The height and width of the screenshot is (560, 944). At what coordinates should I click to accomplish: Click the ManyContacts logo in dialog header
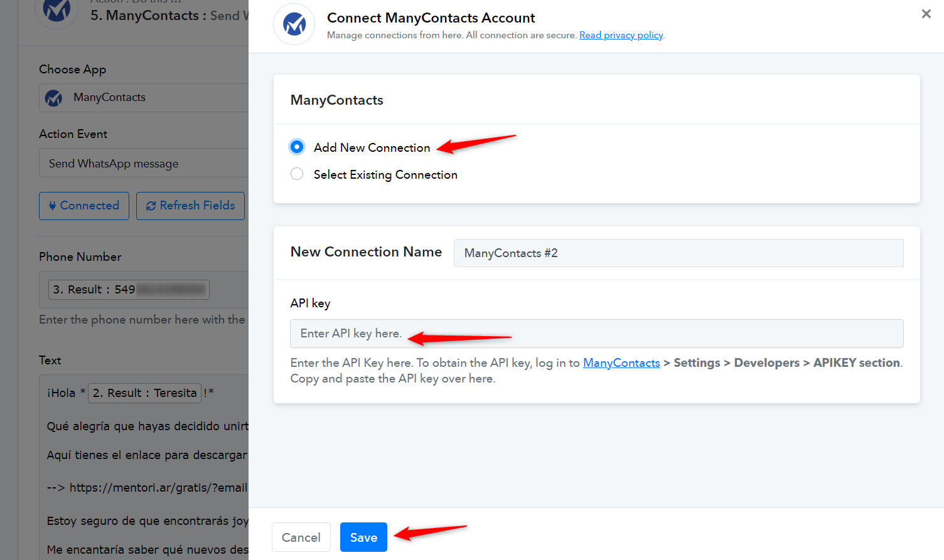click(x=294, y=24)
